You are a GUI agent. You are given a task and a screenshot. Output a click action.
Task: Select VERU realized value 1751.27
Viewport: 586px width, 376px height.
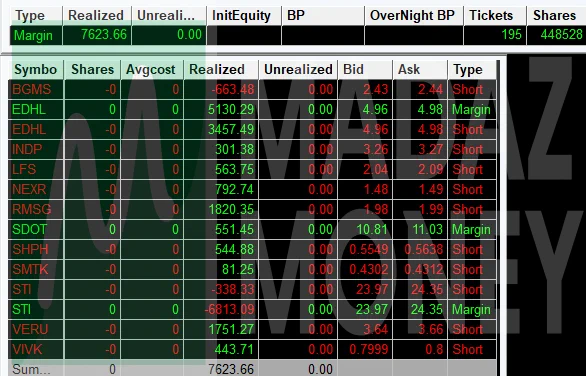pyautogui.click(x=231, y=329)
